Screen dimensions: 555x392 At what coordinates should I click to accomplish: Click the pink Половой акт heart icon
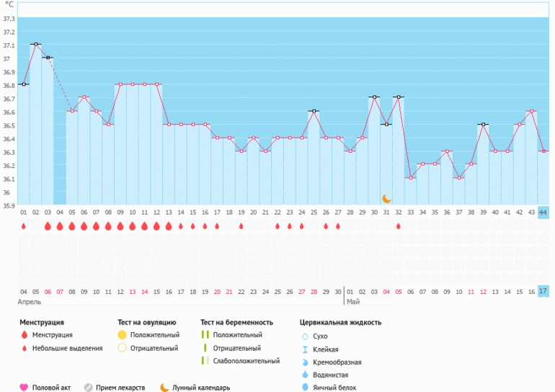coord(24,388)
